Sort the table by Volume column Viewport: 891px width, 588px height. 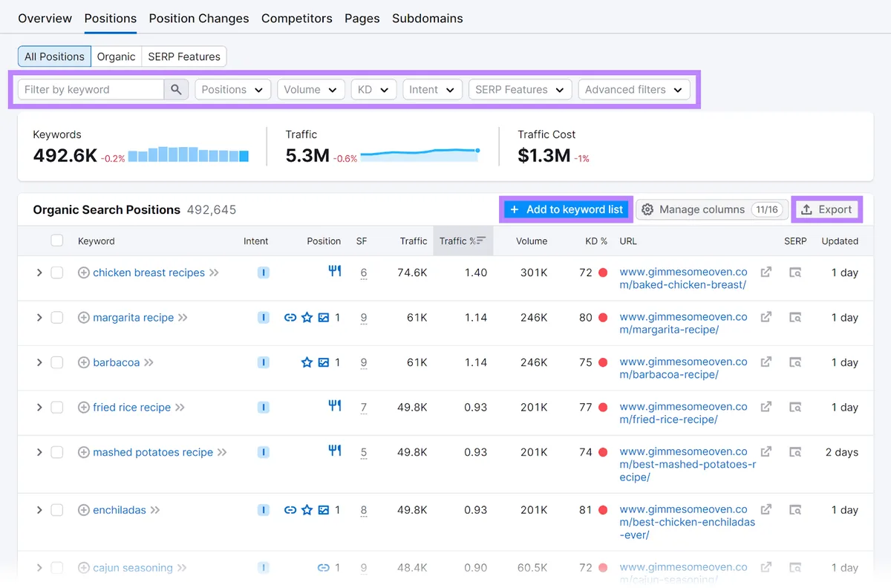click(x=532, y=241)
